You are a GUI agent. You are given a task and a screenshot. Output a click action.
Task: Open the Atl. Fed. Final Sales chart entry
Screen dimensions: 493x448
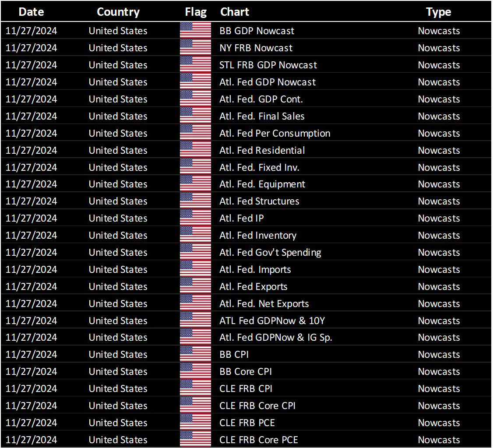click(x=262, y=116)
